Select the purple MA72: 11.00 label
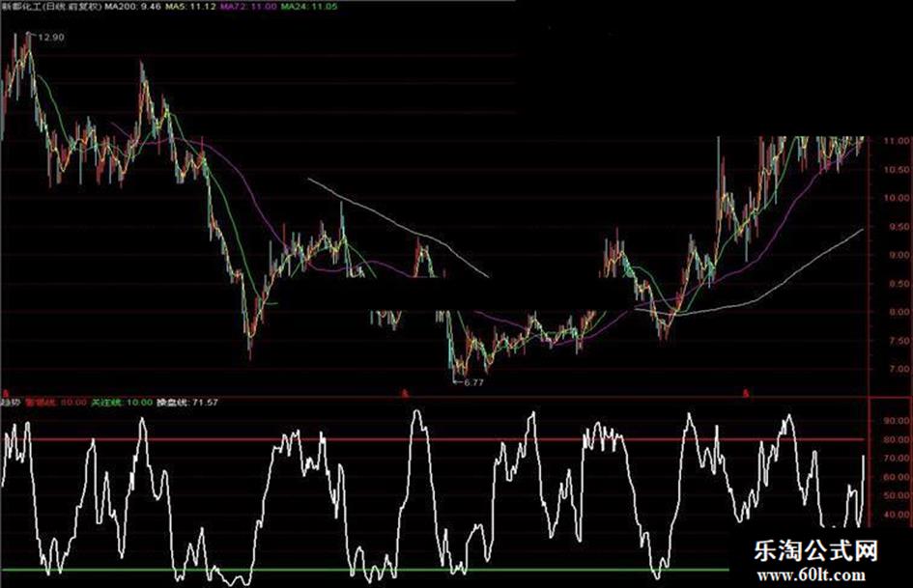This screenshot has height=588, width=913. 247,7
